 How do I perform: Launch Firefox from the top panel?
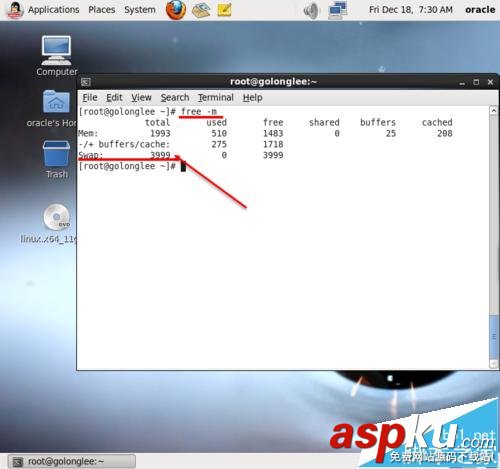pos(176,10)
